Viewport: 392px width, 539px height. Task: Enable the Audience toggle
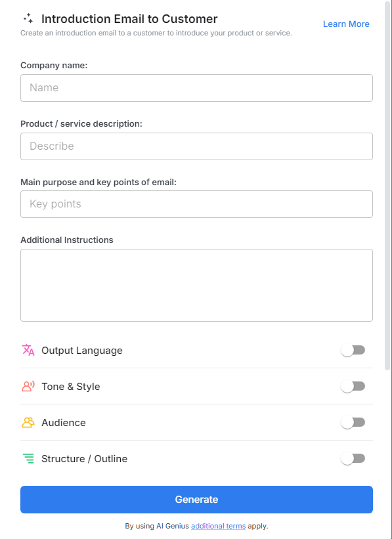[x=353, y=422]
